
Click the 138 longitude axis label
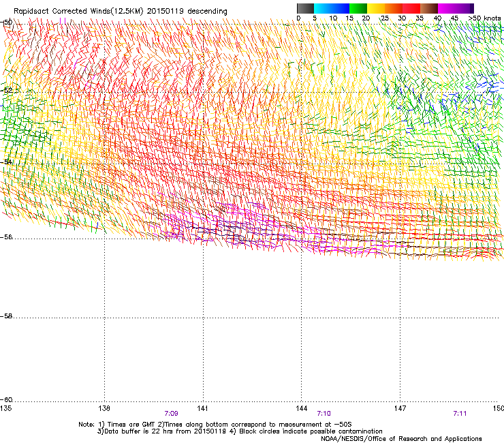point(104,408)
